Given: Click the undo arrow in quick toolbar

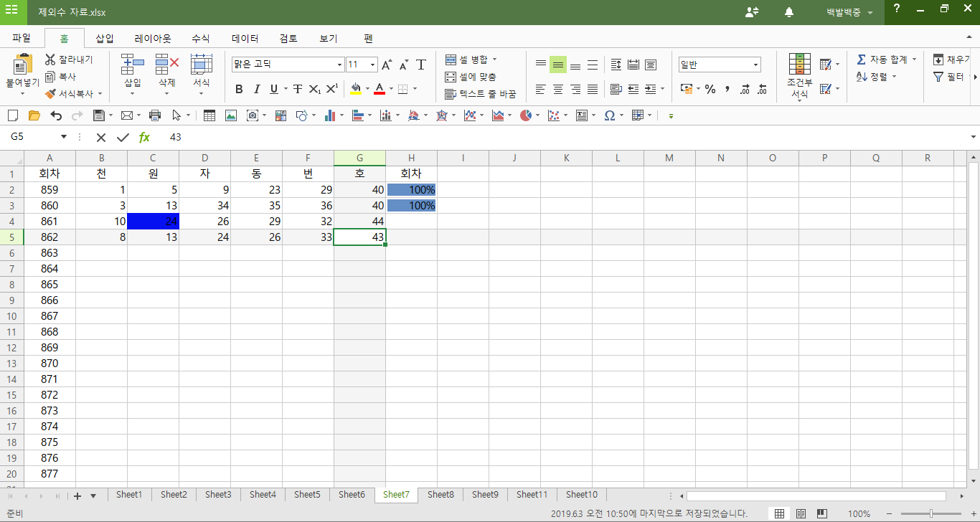Looking at the screenshot, I should click(x=56, y=115).
